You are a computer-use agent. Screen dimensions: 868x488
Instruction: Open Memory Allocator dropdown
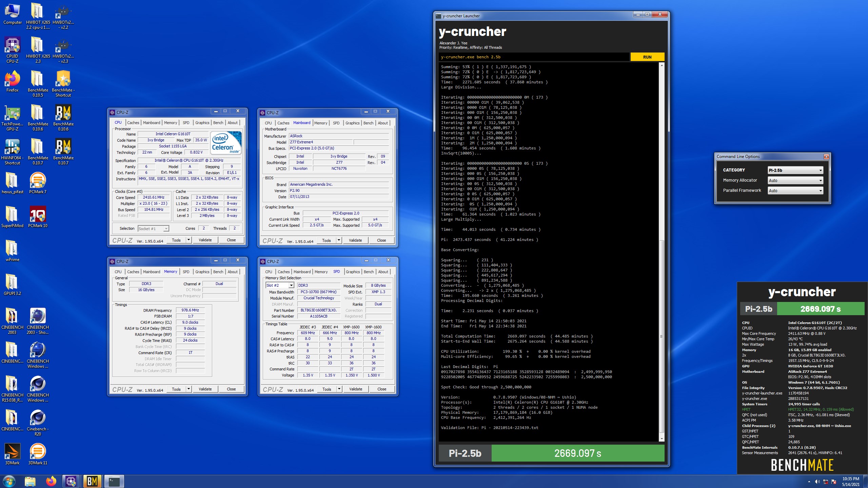point(795,180)
